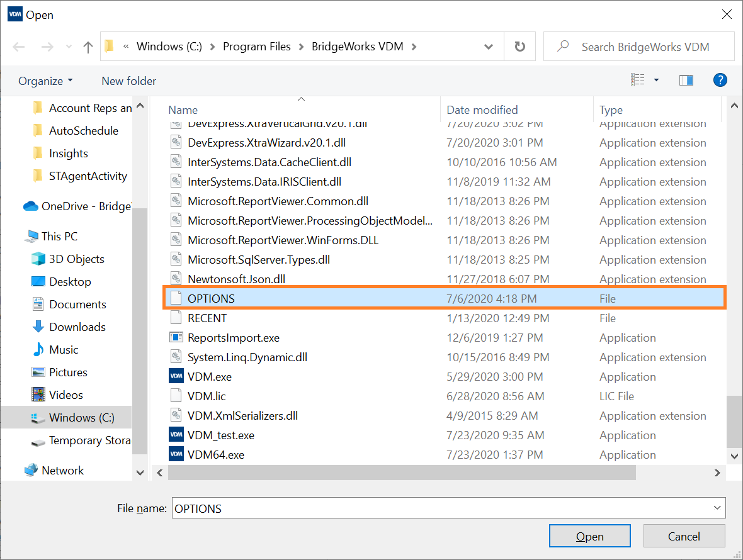Open Downloads in the navigation pane

click(68, 327)
